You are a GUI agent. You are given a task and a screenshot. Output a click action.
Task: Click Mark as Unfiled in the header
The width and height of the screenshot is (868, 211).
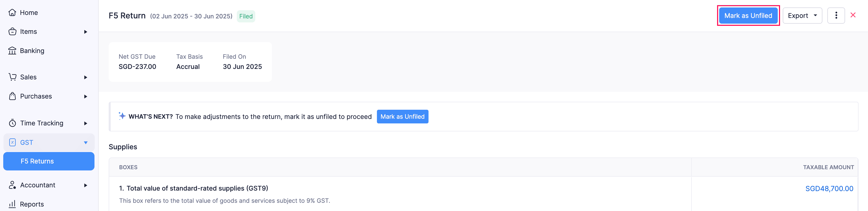point(748,15)
